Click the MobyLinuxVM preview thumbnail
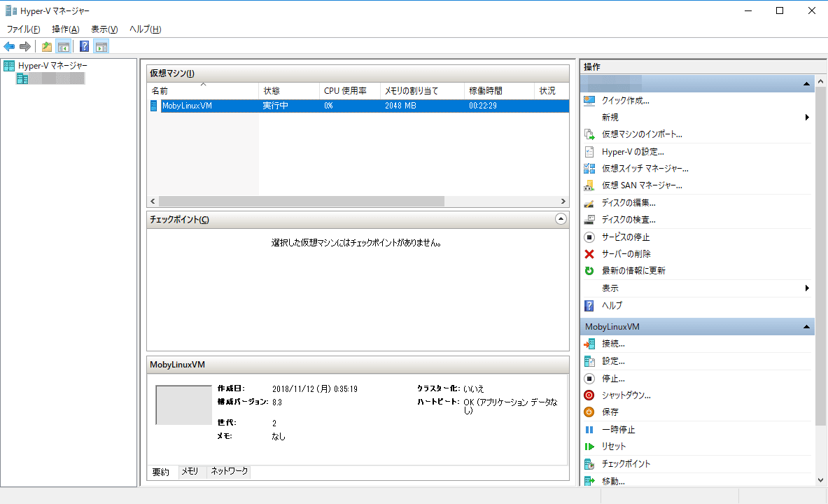Viewport: 828px width, 504px height. pyautogui.click(x=183, y=405)
